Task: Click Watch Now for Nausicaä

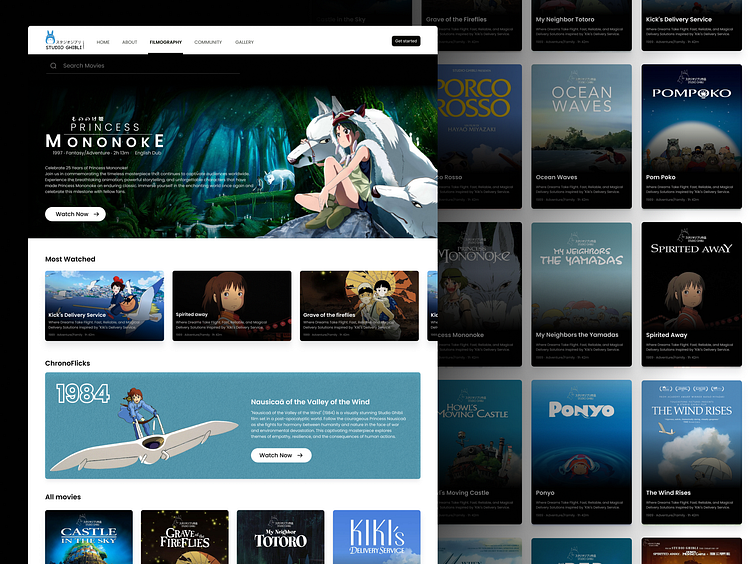Action: coord(281,455)
